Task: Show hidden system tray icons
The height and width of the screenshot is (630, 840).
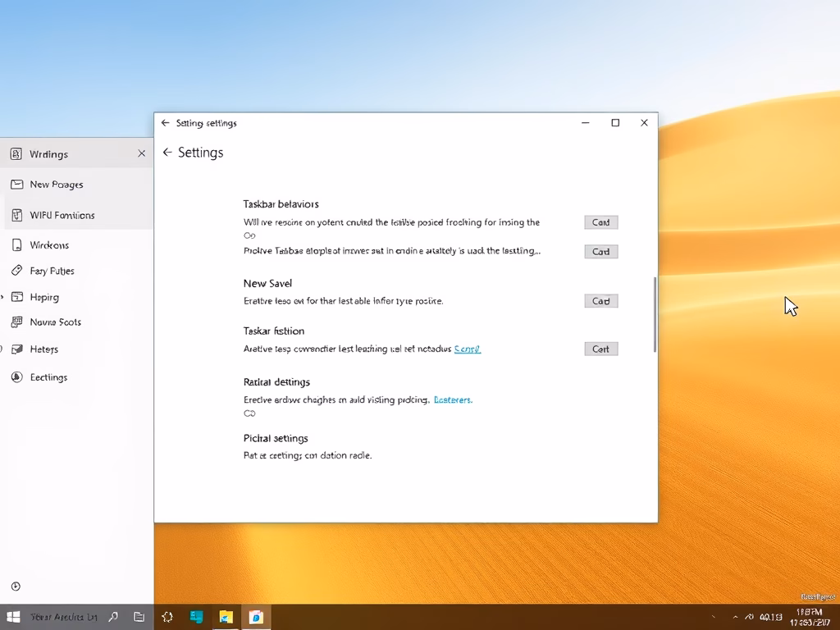Action: (x=735, y=617)
